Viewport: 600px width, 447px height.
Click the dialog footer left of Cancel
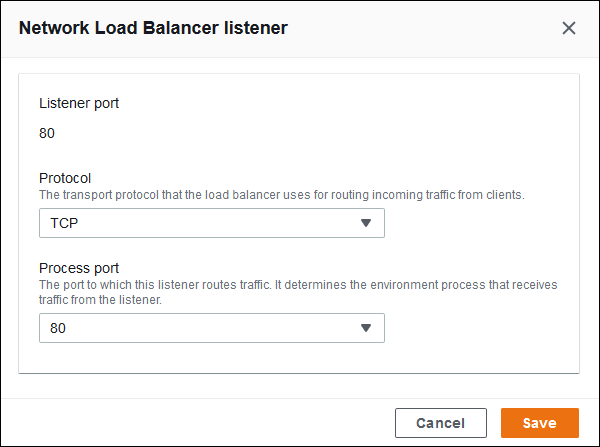tap(200, 423)
